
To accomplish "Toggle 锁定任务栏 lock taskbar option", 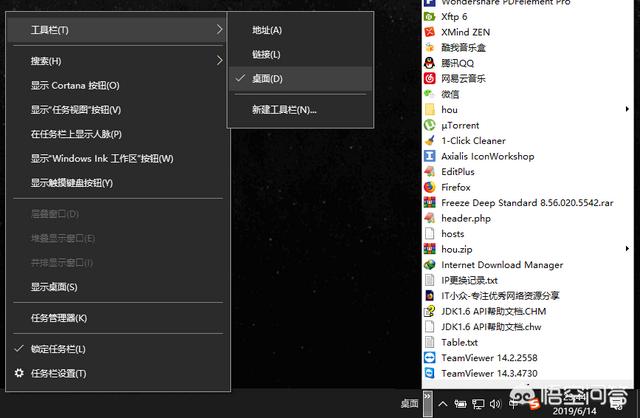I will tap(58, 349).
